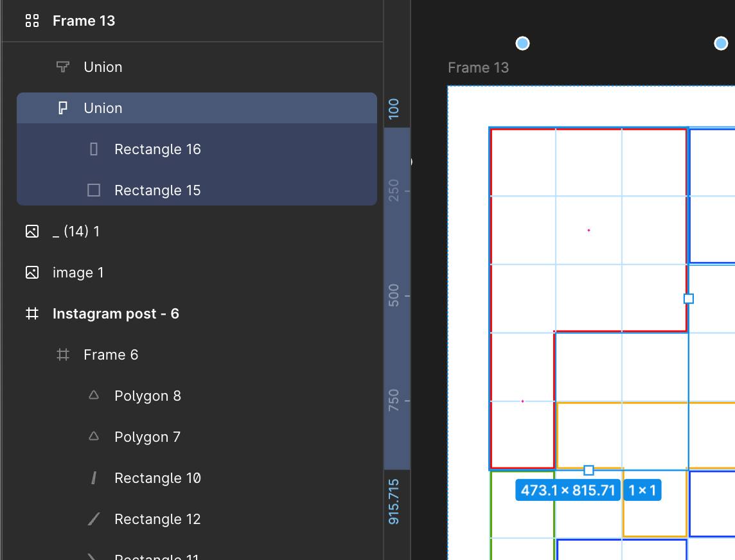Select the image 1 layer
Image resolution: width=735 pixels, height=560 pixels.
(x=78, y=273)
